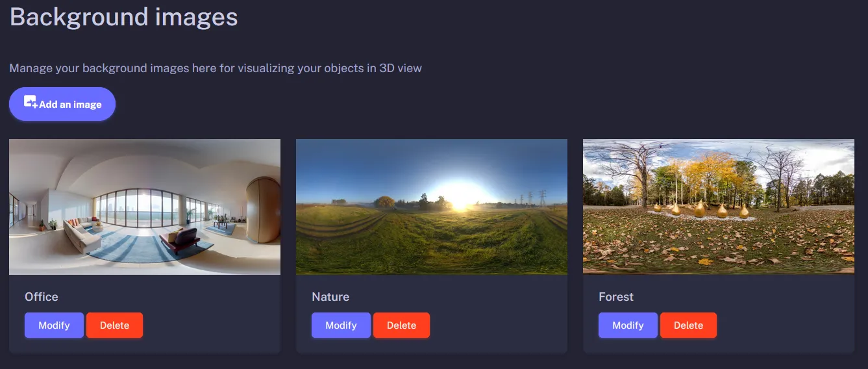Viewport: 868px width, 369px height.
Task: Delete the Office background
Action: point(114,325)
